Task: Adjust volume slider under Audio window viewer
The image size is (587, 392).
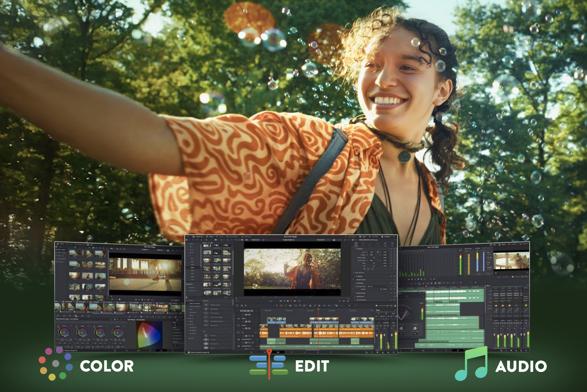Action: (519, 276)
